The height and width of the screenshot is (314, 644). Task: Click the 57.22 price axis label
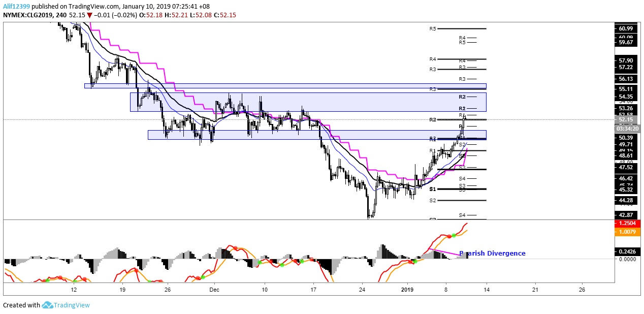point(626,68)
